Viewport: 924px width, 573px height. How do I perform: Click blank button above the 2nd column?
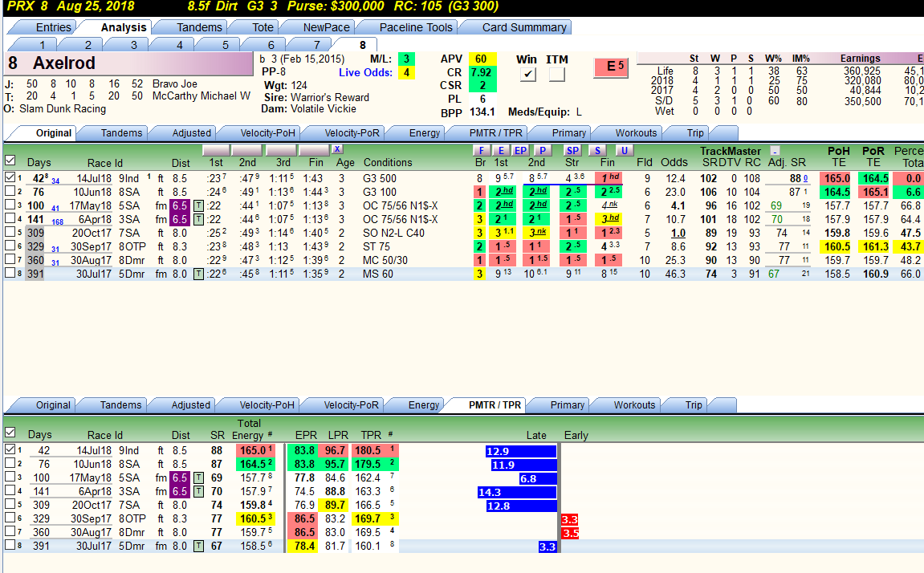[x=247, y=150]
